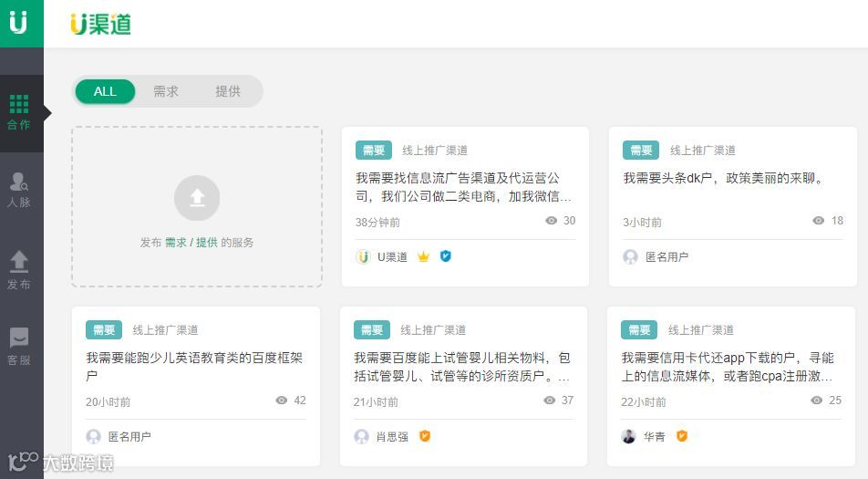Image resolution: width=868 pixels, height=479 pixels.
Task: Click the upload arrow circle in publish box
Action: 197,198
